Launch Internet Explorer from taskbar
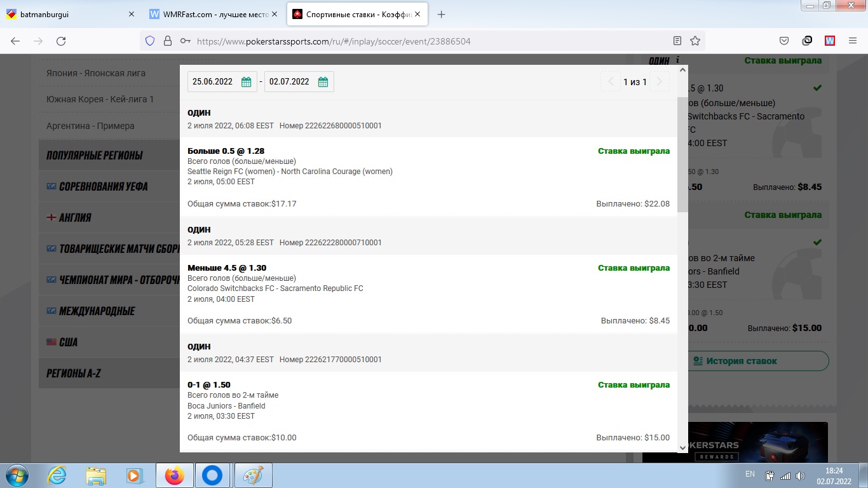 click(x=57, y=475)
